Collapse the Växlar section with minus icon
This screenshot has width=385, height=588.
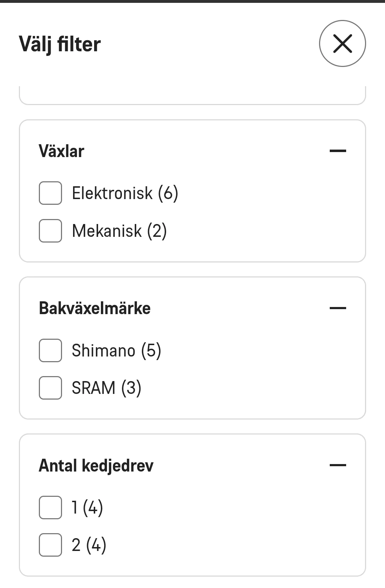coord(338,151)
